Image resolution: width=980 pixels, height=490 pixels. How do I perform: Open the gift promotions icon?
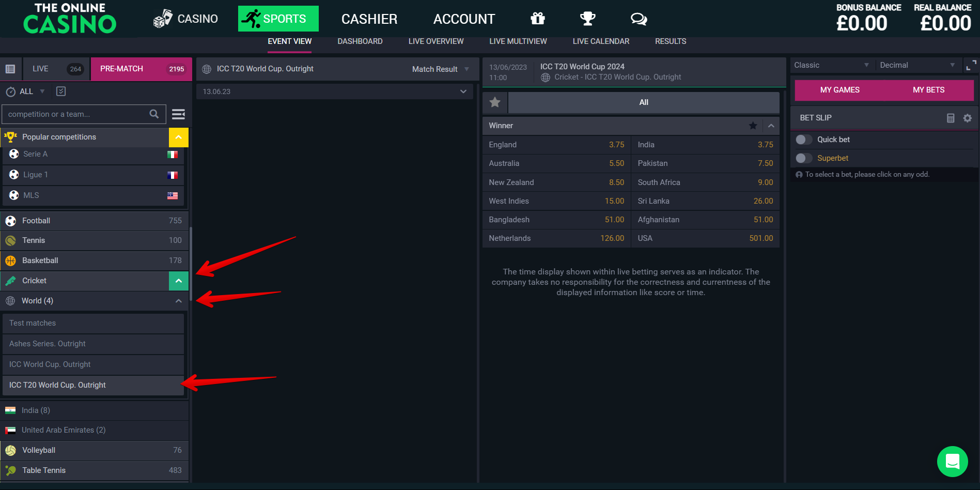click(538, 19)
